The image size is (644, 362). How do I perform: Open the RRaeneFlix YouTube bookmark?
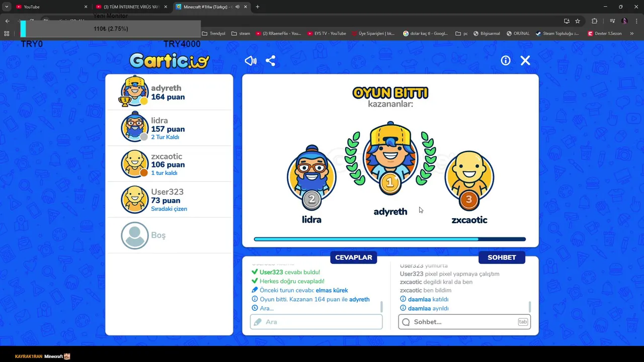278,34
